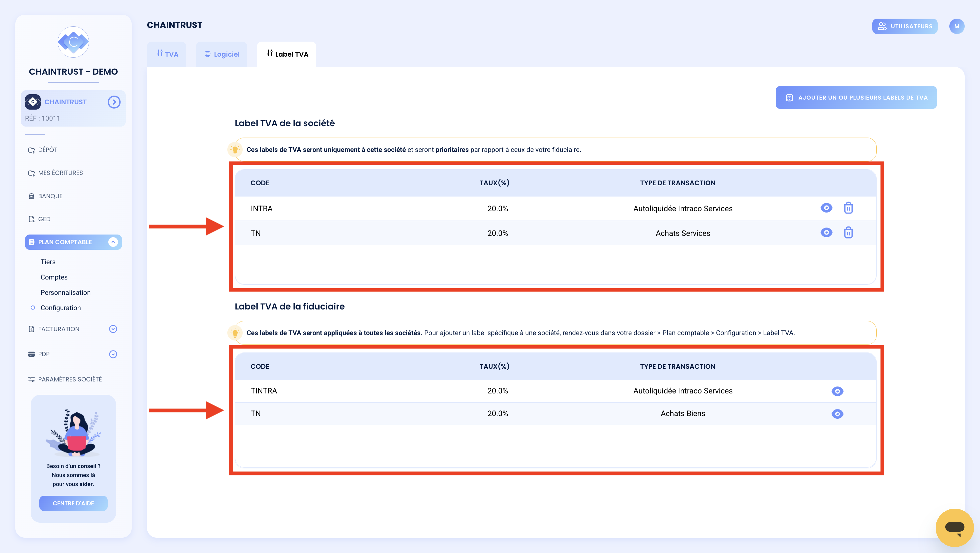Screen dimensions: 980x553
Task: Open the chat support bubble
Action: point(955,528)
